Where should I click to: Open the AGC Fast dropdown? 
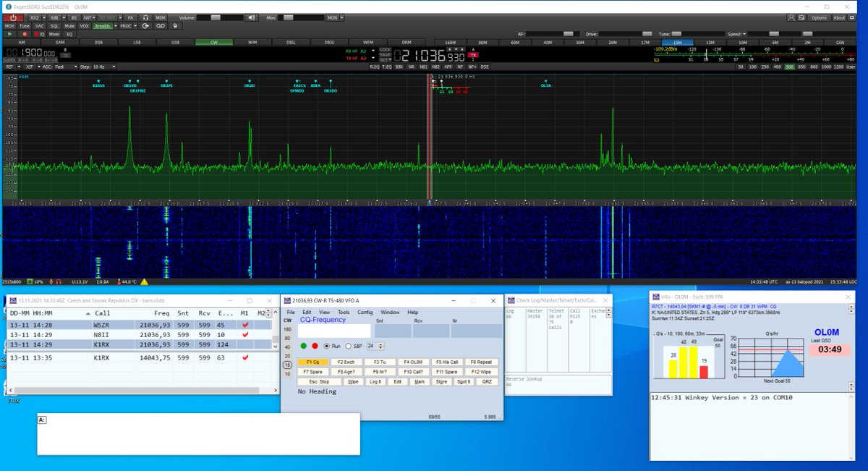(66, 67)
